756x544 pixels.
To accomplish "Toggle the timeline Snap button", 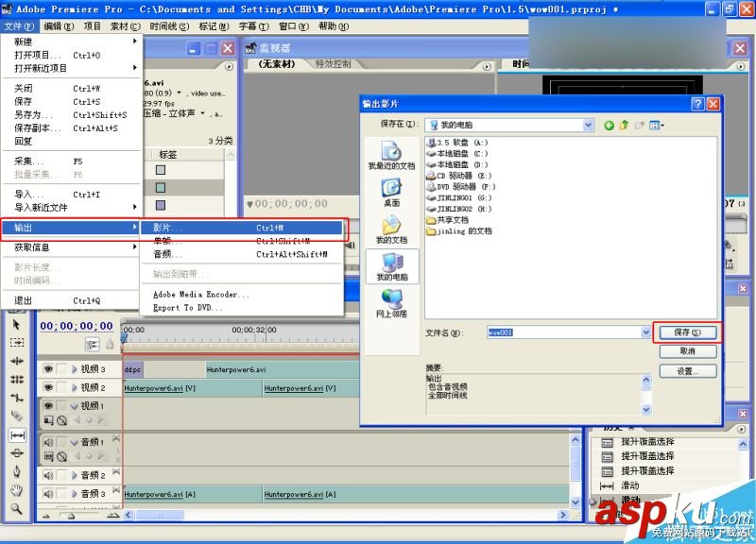I will [92, 344].
